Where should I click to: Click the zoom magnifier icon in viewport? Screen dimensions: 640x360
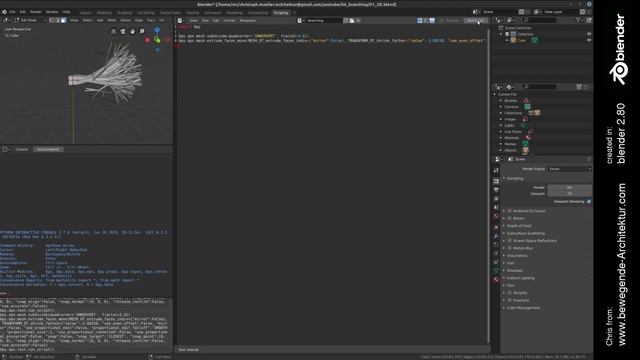pos(142,31)
